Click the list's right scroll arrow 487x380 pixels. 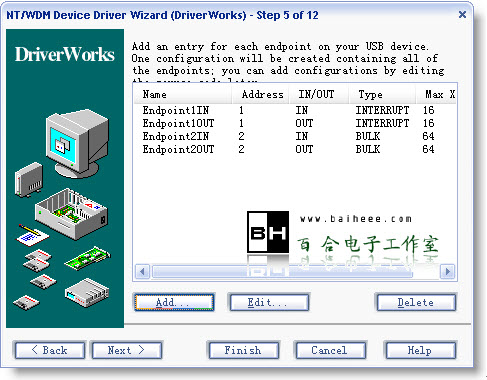448,271
